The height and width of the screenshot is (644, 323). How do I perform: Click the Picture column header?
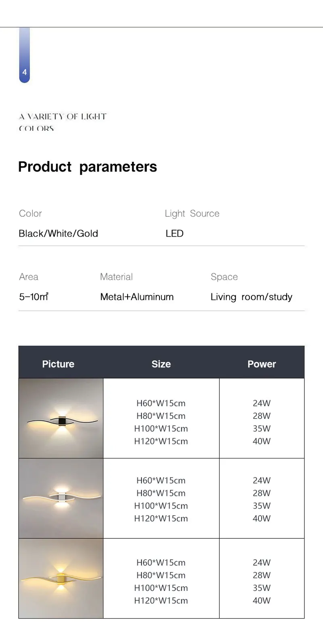[x=58, y=364]
